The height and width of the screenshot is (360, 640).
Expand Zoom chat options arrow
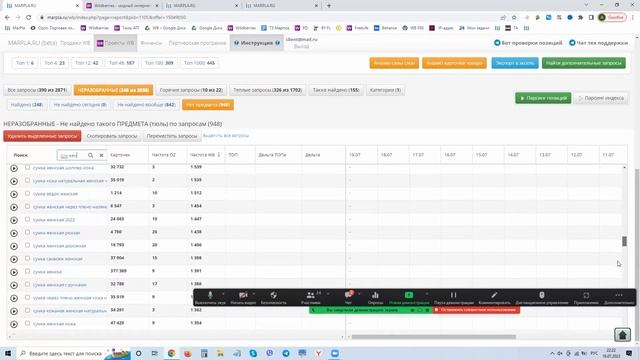(359, 294)
